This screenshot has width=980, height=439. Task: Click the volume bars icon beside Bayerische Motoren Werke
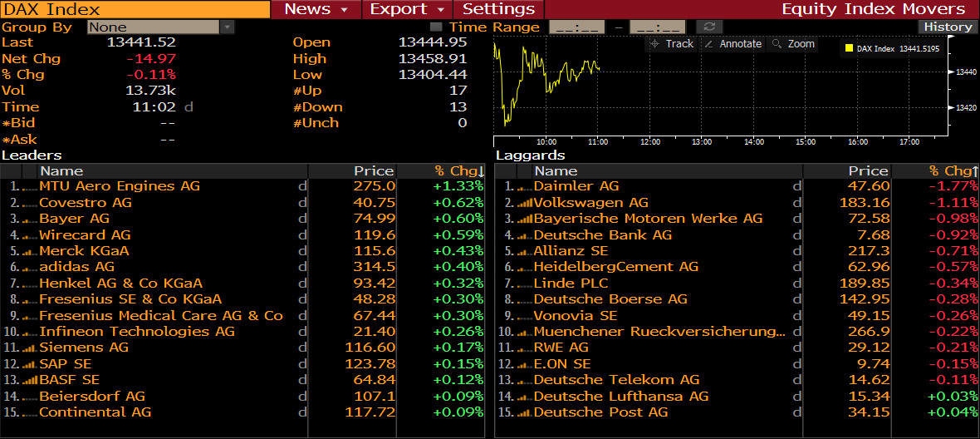pos(524,219)
